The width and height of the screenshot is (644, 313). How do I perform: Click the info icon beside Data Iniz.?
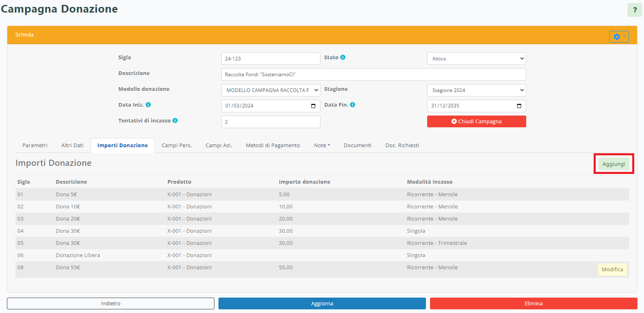pos(148,105)
